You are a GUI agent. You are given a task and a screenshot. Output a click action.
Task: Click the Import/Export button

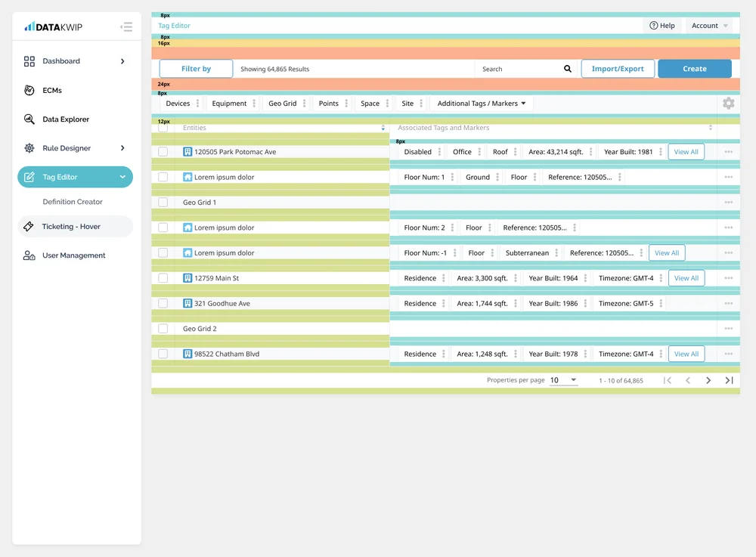coord(618,69)
